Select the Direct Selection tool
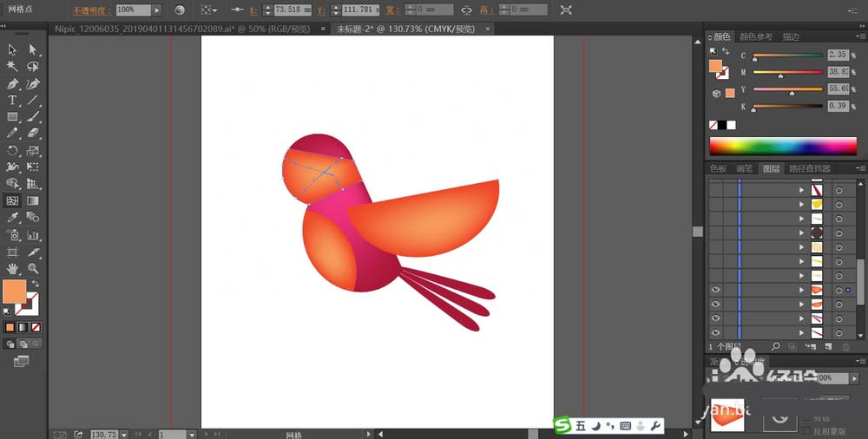 tap(33, 49)
